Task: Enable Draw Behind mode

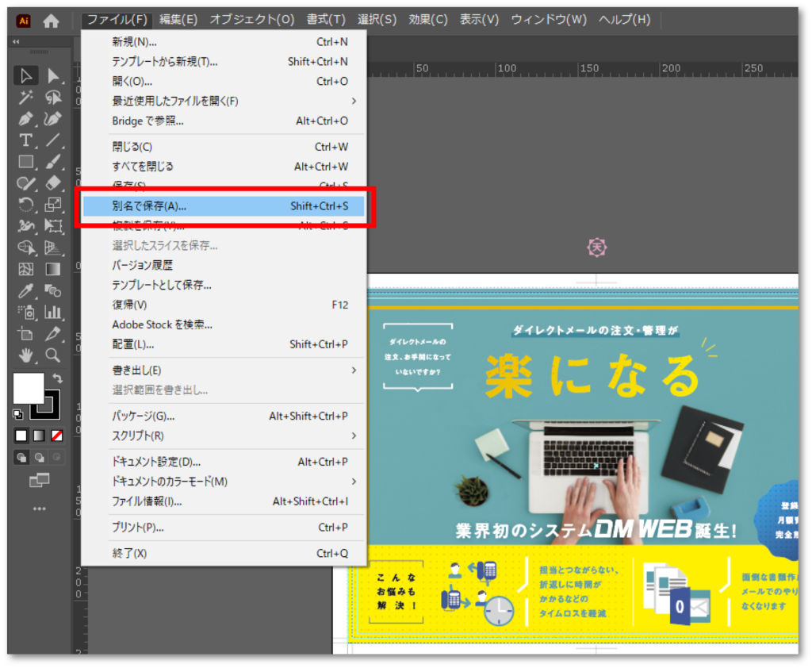Action: point(40,457)
